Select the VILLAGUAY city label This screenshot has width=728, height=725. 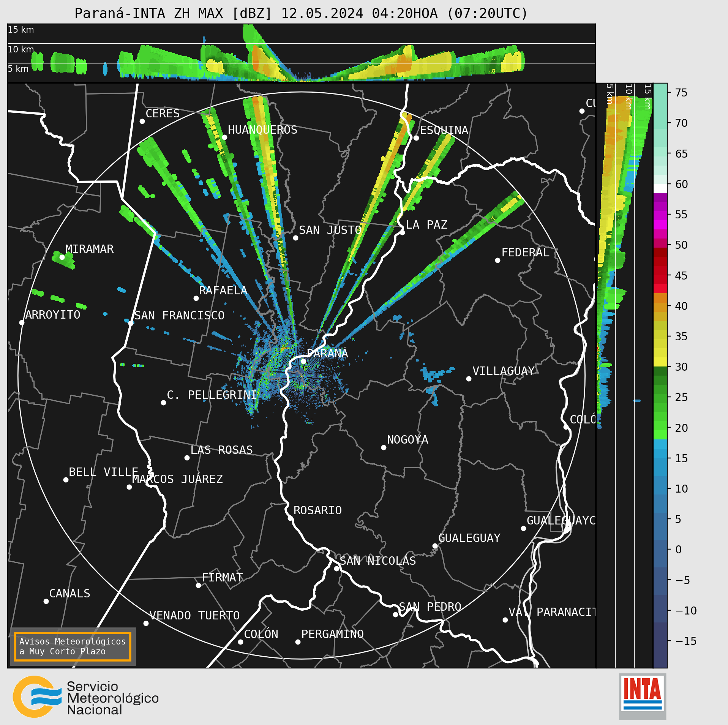[504, 371]
